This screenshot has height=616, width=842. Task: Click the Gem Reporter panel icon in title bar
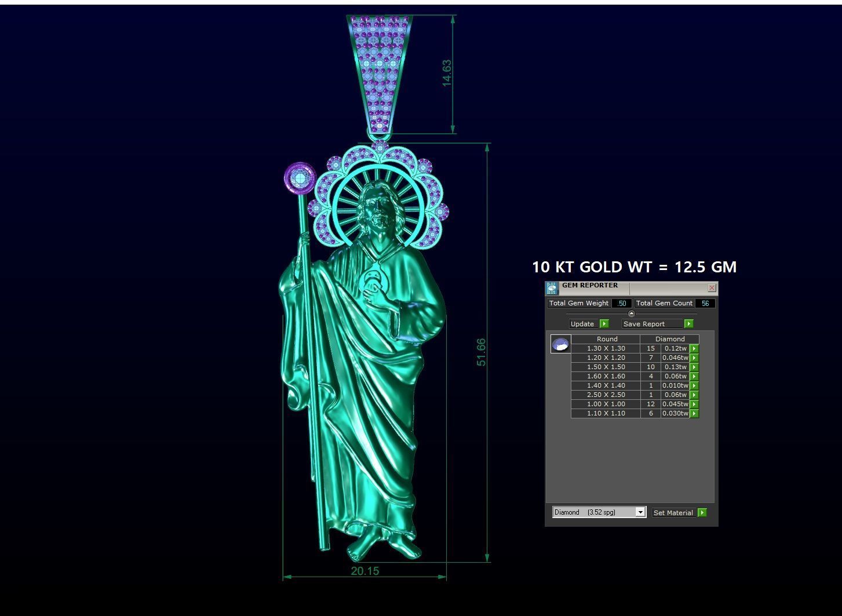click(551, 288)
